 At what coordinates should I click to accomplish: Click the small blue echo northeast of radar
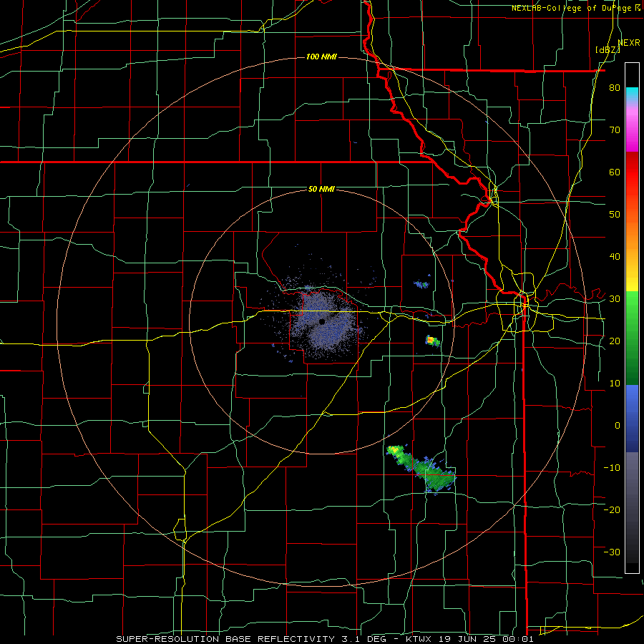tap(421, 284)
